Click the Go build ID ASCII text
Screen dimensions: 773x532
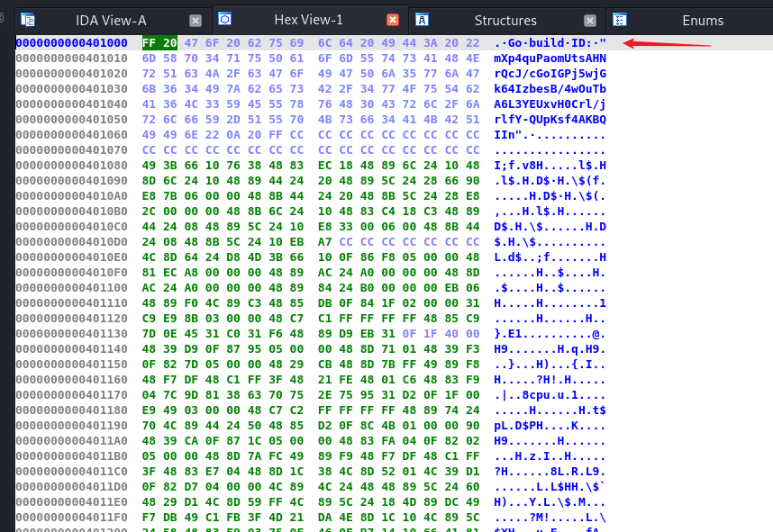pyautogui.click(x=550, y=42)
